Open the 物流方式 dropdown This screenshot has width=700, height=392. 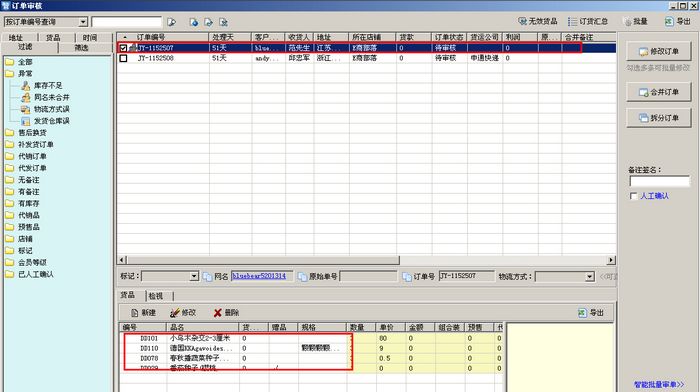point(590,277)
